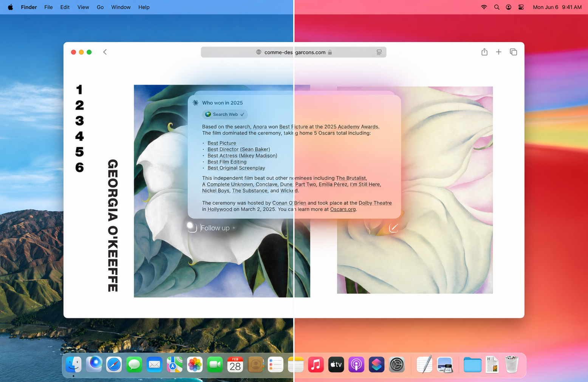Open Control Center in the menu bar
Image resolution: width=588 pixels, height=382 pixels.
tap(521, 7)
